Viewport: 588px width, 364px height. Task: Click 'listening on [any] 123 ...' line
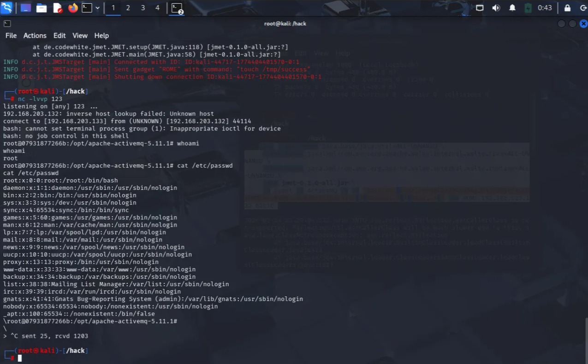(50, 106)
